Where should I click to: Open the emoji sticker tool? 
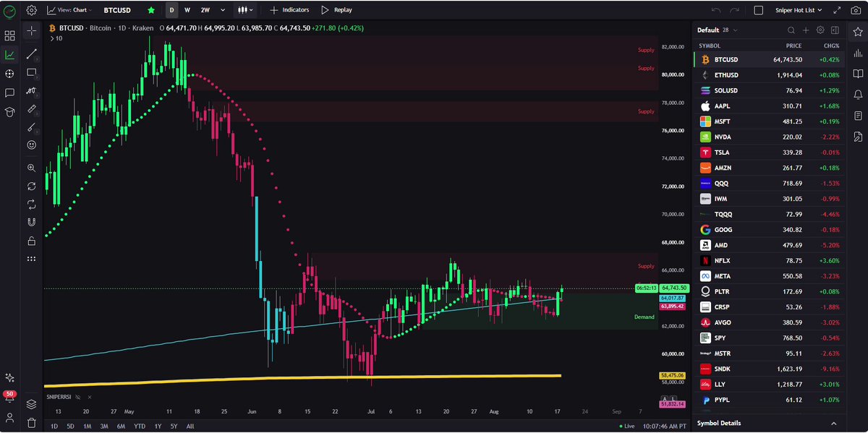click(x=31, y=145)
